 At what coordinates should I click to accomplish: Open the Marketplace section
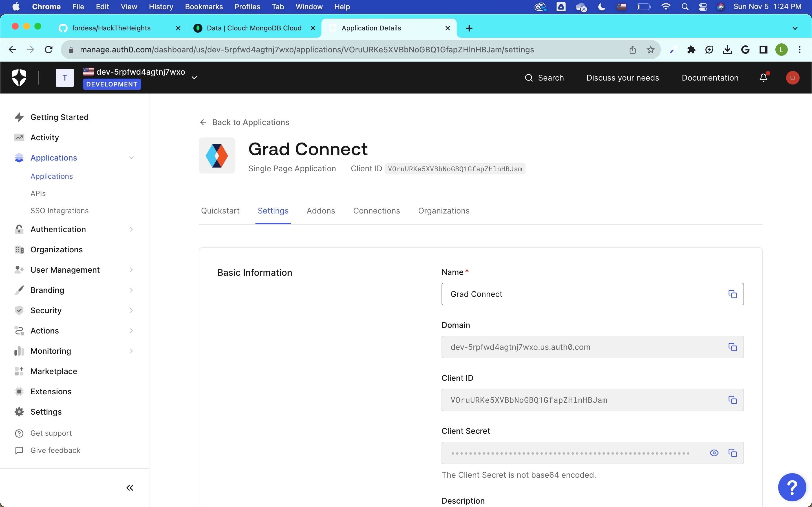point(54,371)
